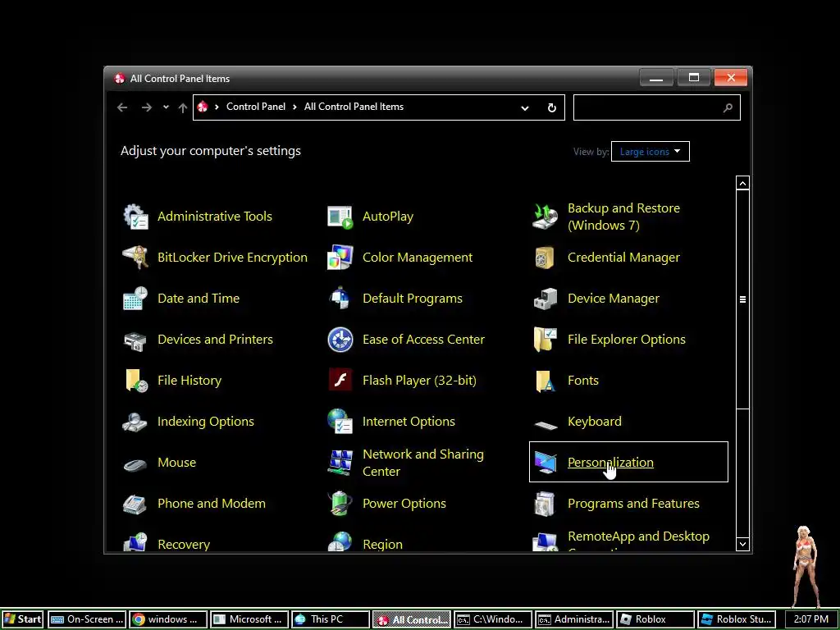Switch to On-Screen Keyboard taskbar item
The width and height of the screenshot is (840, 630).
(x=87, y=619)
